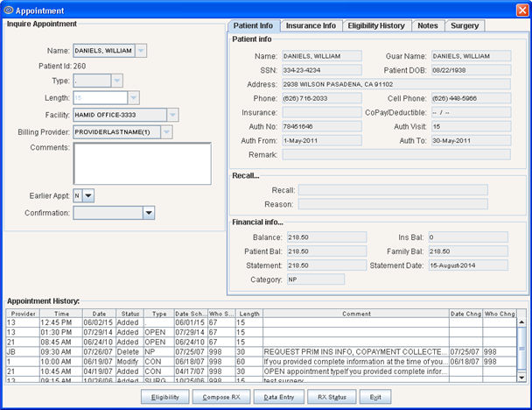Click the Insurance field in Patient info

[x=322, y=112]
